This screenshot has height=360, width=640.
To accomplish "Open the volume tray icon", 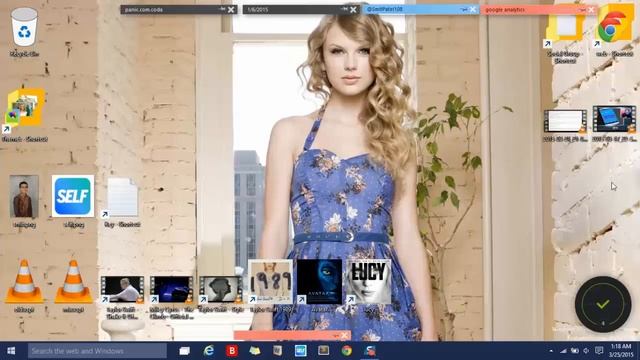I will click(x=586, y=351).
